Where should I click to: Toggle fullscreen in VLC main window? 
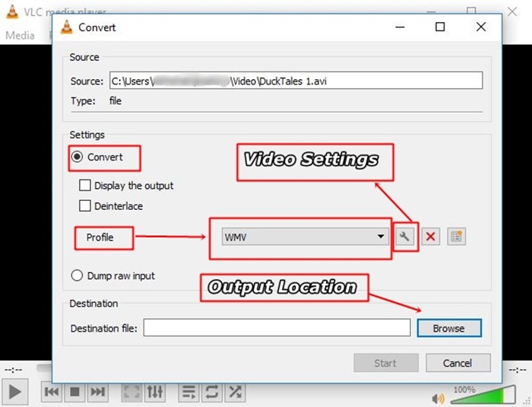[131, 392]
